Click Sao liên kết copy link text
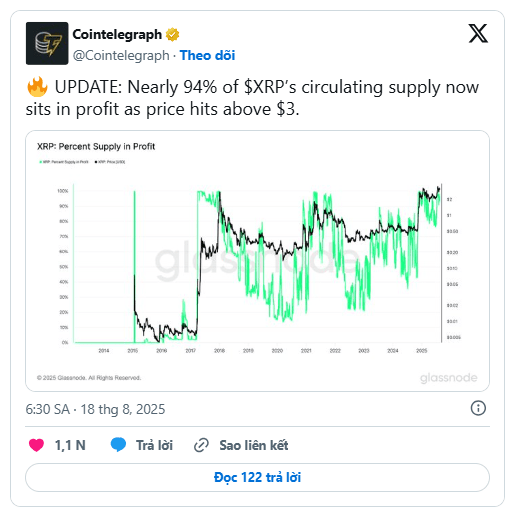Screen dimensions: 515x515 254,445
